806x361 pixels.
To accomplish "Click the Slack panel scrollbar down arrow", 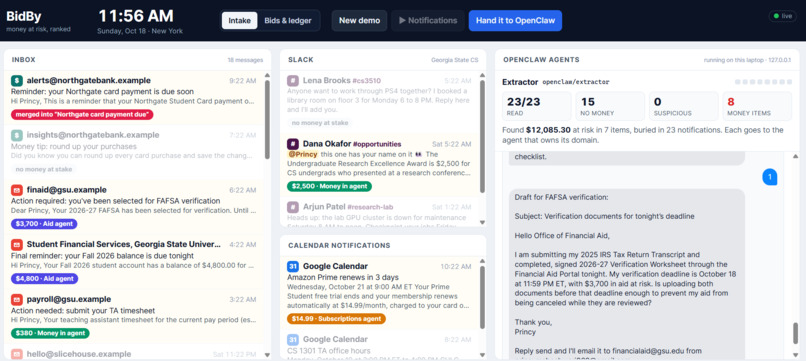I will [x=482, y=222].
